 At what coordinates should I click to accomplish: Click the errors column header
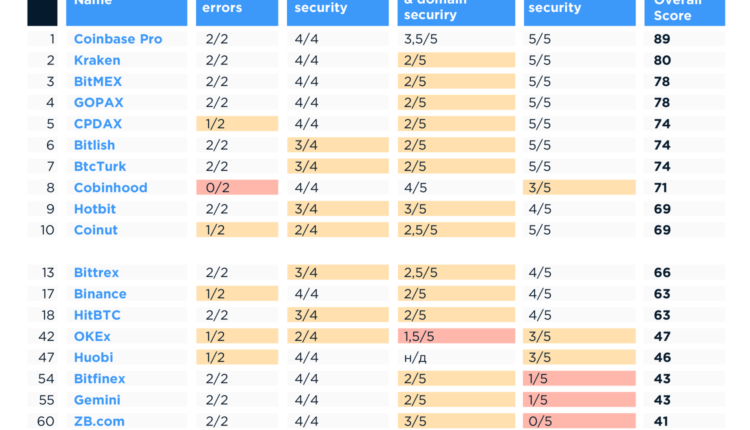[236, 10]
